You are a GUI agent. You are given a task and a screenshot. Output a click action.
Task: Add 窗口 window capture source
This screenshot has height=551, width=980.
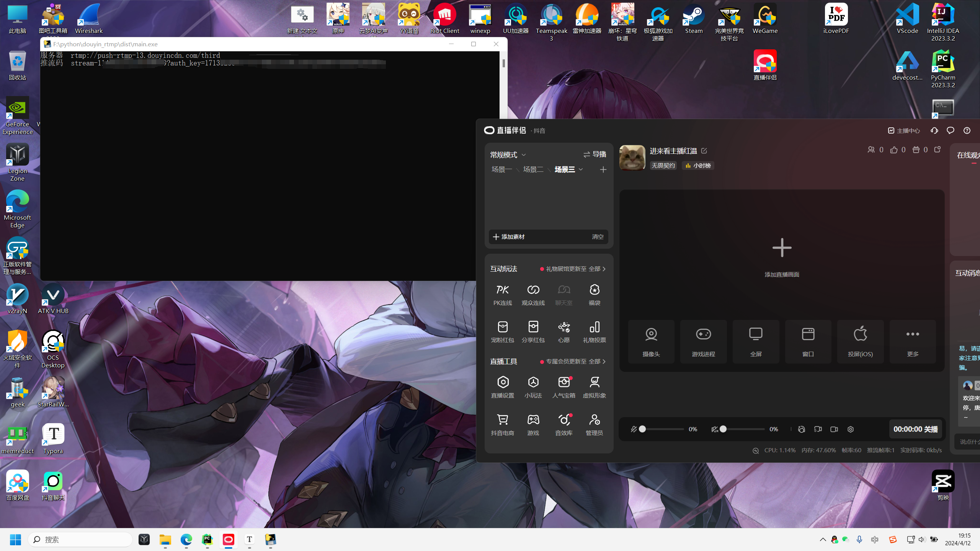pos(808,342)
